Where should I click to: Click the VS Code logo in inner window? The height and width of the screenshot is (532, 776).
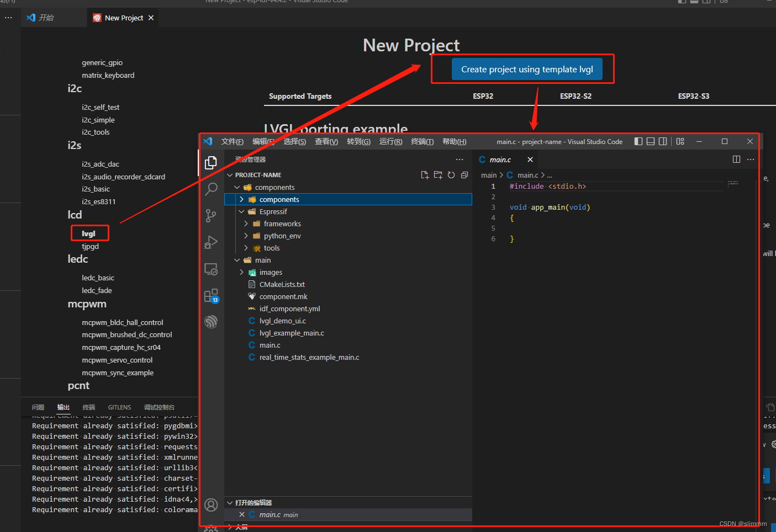pyautogui.click(x=208, y=141)
